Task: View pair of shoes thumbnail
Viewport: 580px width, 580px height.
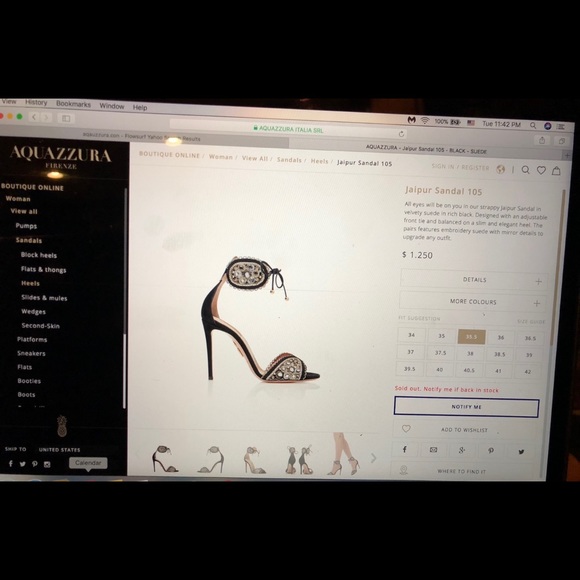Action: (x=300, y=460)
